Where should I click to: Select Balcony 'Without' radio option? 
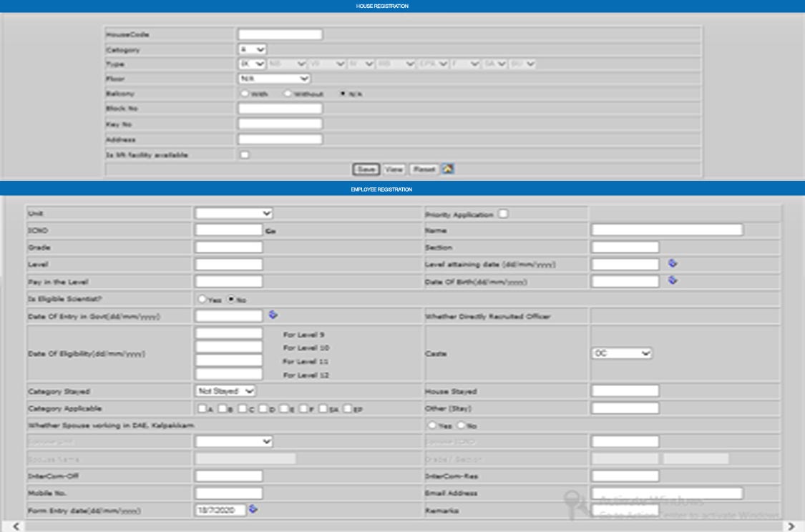click(288, 94)
